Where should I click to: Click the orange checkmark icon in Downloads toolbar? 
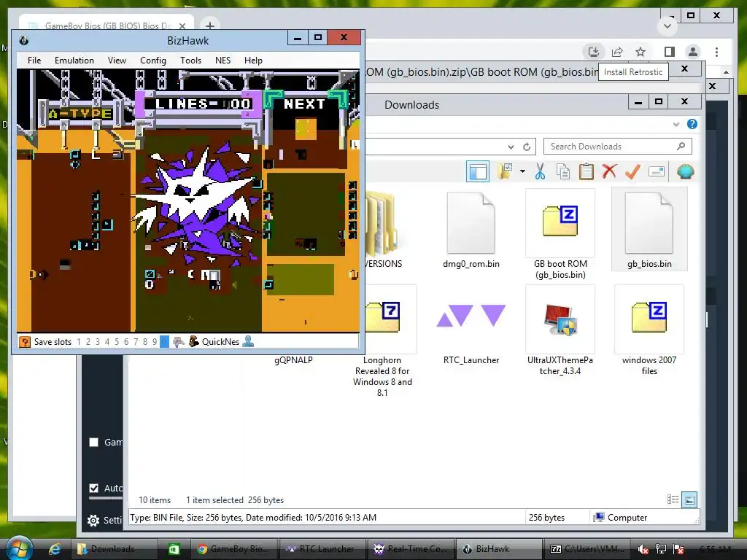point(632,171)
